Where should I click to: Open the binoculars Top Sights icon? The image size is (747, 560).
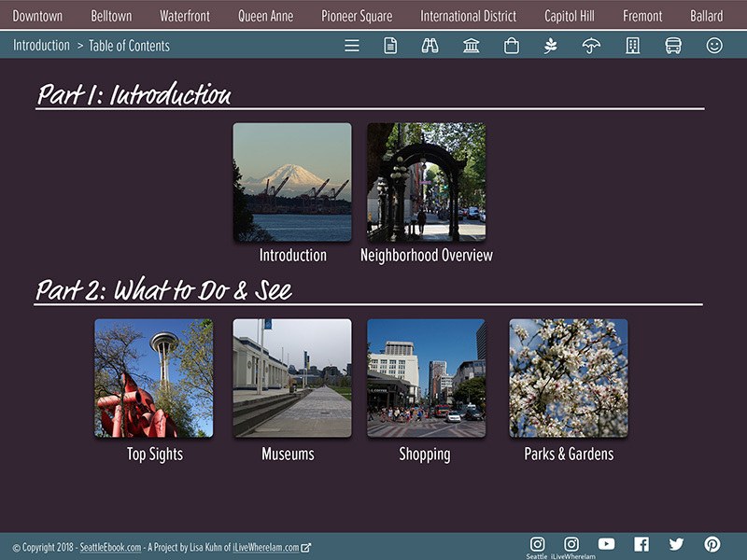pos(430,46)
